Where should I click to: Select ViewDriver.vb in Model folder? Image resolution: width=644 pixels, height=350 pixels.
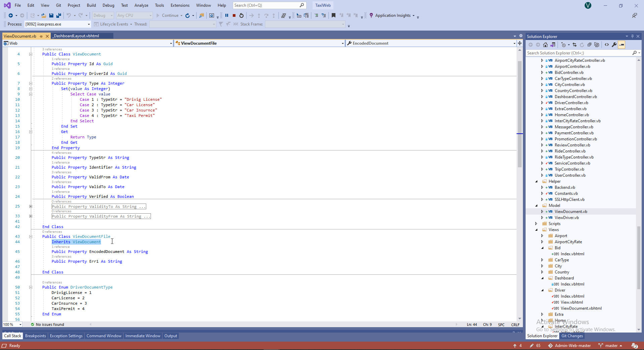(x=567, y=218)
